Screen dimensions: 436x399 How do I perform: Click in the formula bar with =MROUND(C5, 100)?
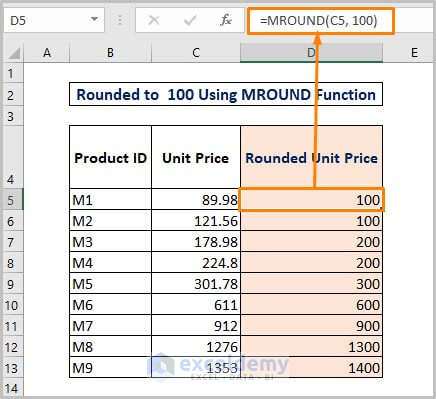click(321, 21)
